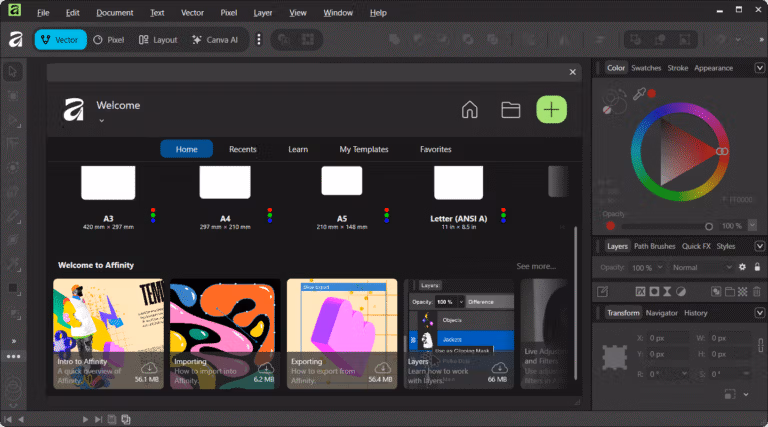Click the duplicate layer overlapping squares icon
The width and height of the screenshot is (768, 427).
pyautogui.click(x=716, y=292)
